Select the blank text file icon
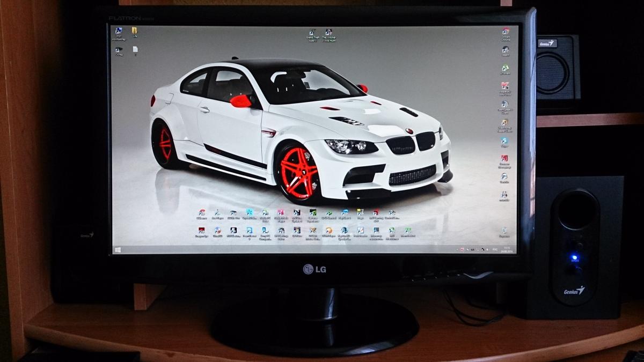The width and height of the screenshot is (644, 362). [x=135, y=50]
